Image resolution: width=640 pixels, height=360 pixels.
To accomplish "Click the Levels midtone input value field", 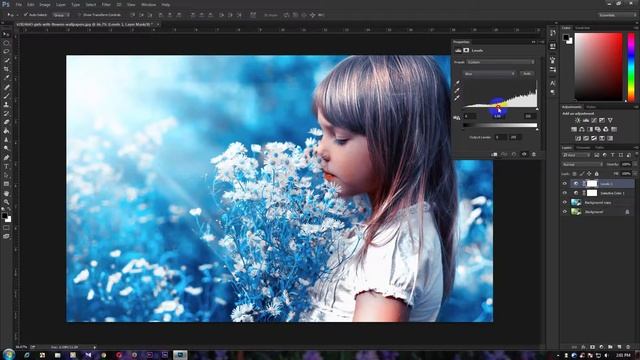I will coord(497,116).
